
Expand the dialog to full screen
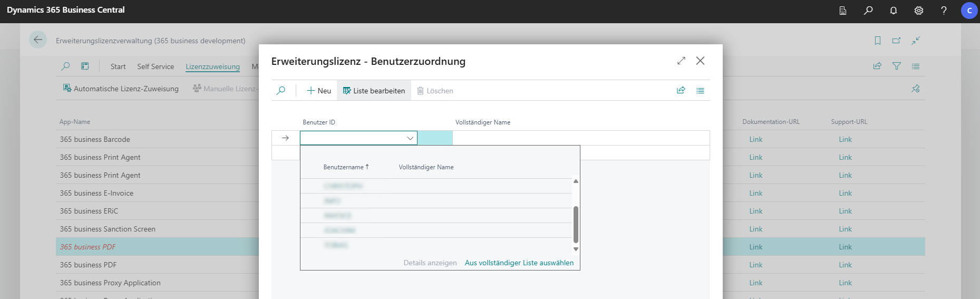681,61
